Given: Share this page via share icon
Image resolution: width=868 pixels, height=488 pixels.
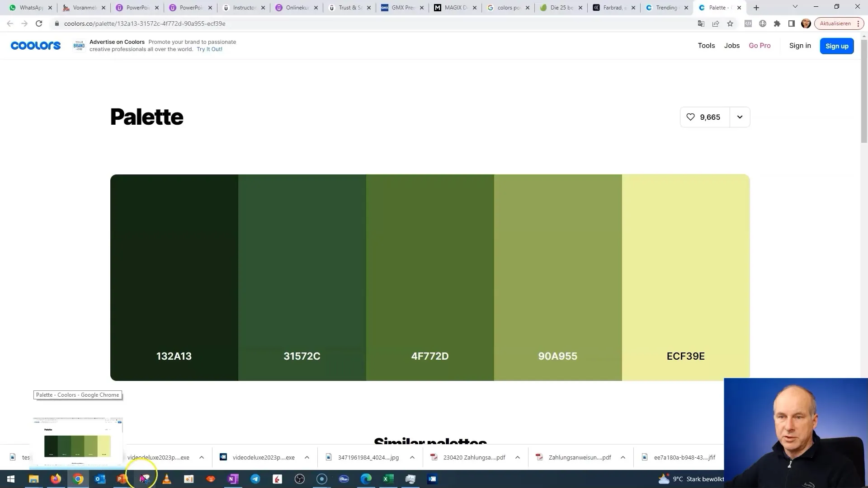Looking at the screenshot, I should [x=716, y=23].
